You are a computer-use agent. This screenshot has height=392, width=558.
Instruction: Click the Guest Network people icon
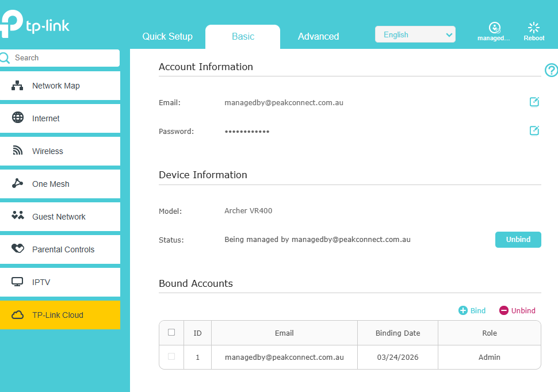pyautogui.click(x=17, y=215)
